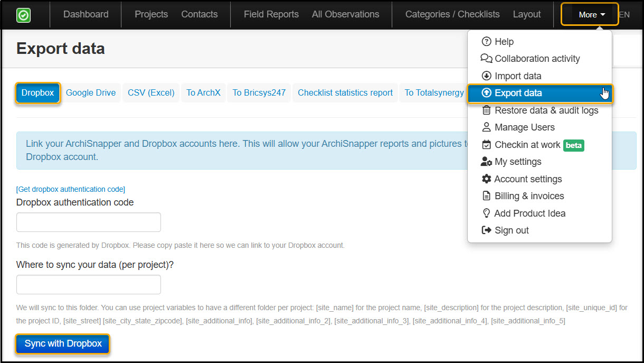
Task: Switch language via EN selector
Action: [x=624, y=15]
